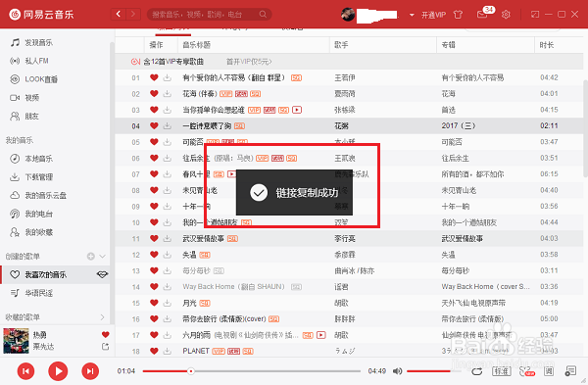Open the 首开VIP仅5元 offer link

[249, 62]
